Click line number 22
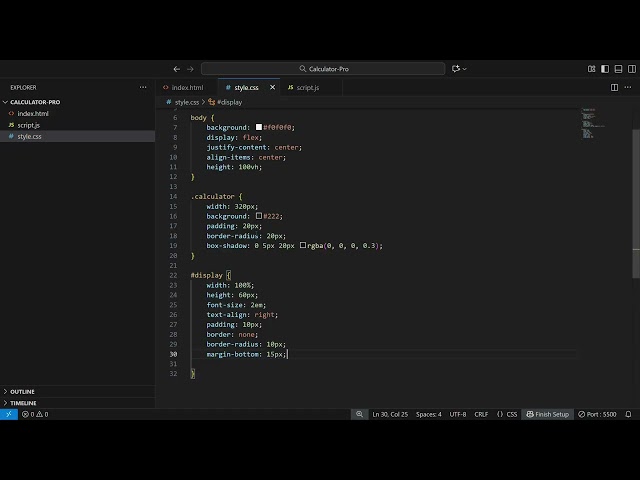 173,275
